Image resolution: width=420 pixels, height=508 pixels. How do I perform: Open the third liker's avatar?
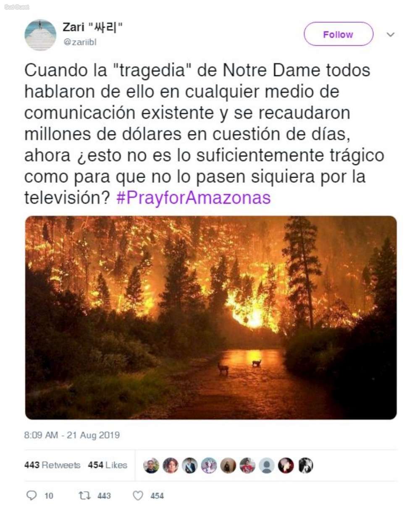click(190, 465)
